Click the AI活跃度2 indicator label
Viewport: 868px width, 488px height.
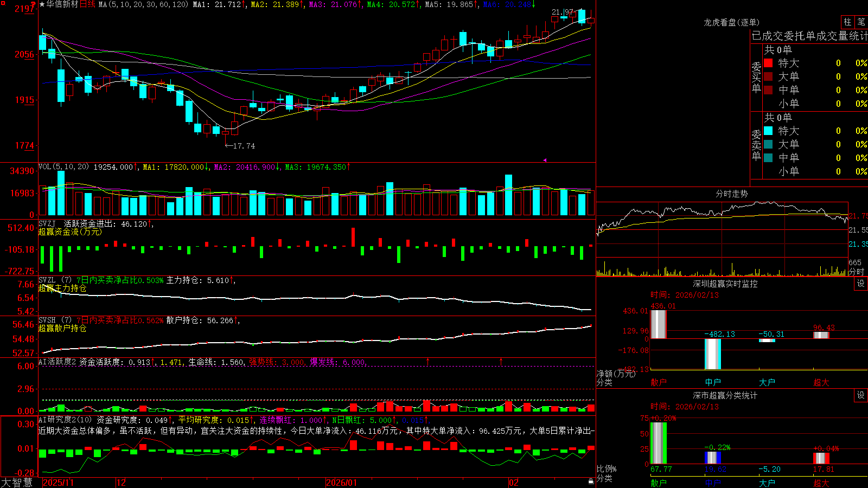tap(58, 362)
